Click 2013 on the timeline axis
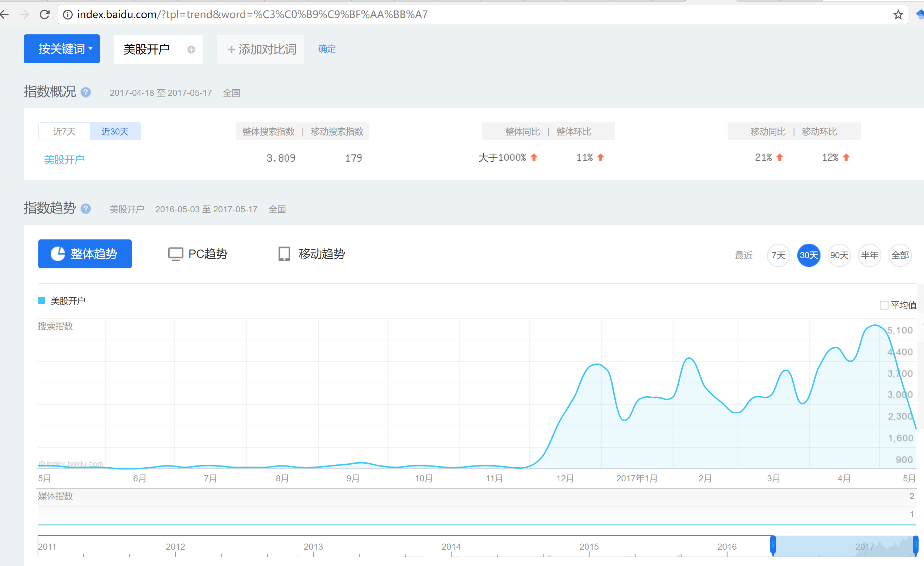The image size is (924, 566). point(313,546)
